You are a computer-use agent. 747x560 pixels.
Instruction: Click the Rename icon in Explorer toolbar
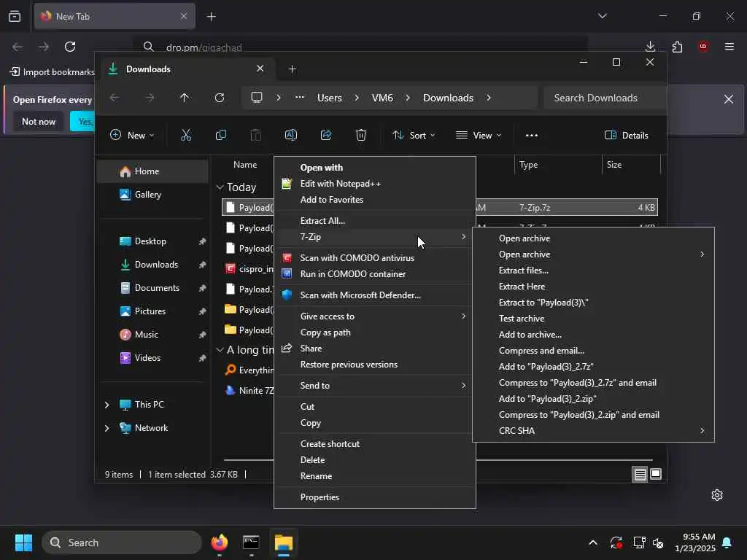click(x=290, y=135)
